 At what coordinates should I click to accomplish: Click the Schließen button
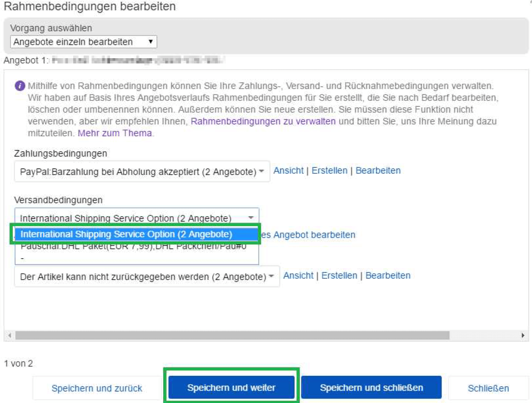pyautogui.click(x=488, y=388)
